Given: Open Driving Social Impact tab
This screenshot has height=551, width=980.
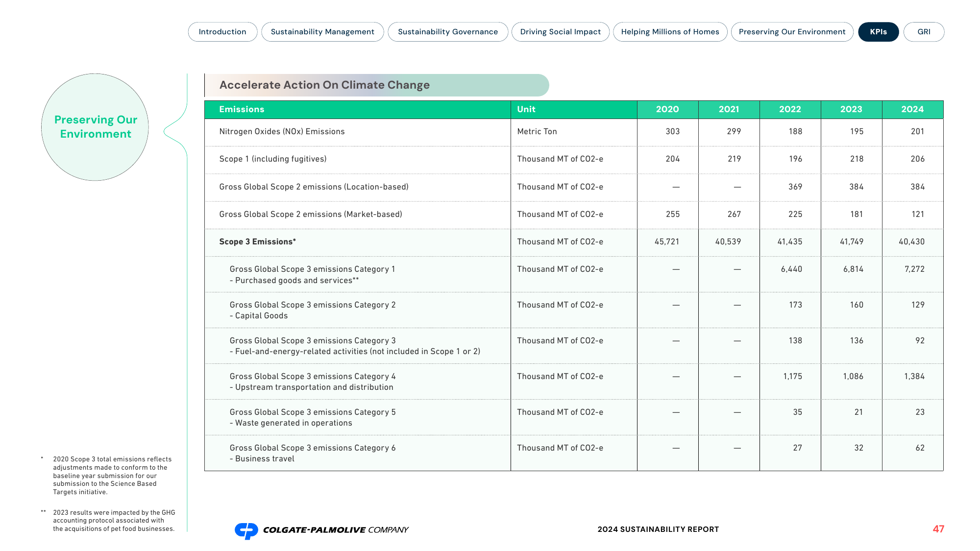Looking at the screenshot, I should pyautogui.click(x=561, y=32).
